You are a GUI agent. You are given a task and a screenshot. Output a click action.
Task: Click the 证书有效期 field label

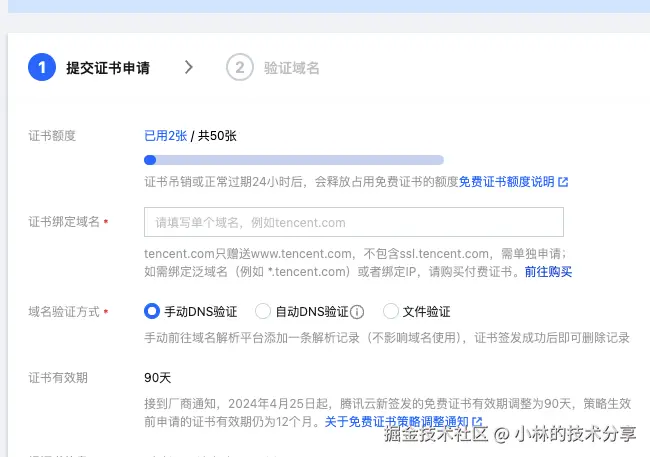pyautogui.click(x=58, y=377)
